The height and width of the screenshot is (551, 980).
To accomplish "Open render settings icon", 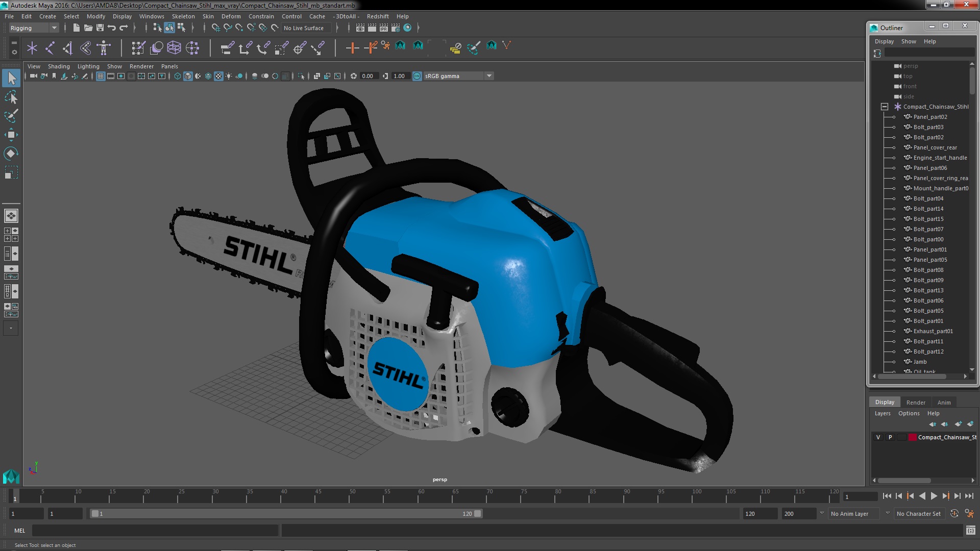I will click(x=396, y=28).
